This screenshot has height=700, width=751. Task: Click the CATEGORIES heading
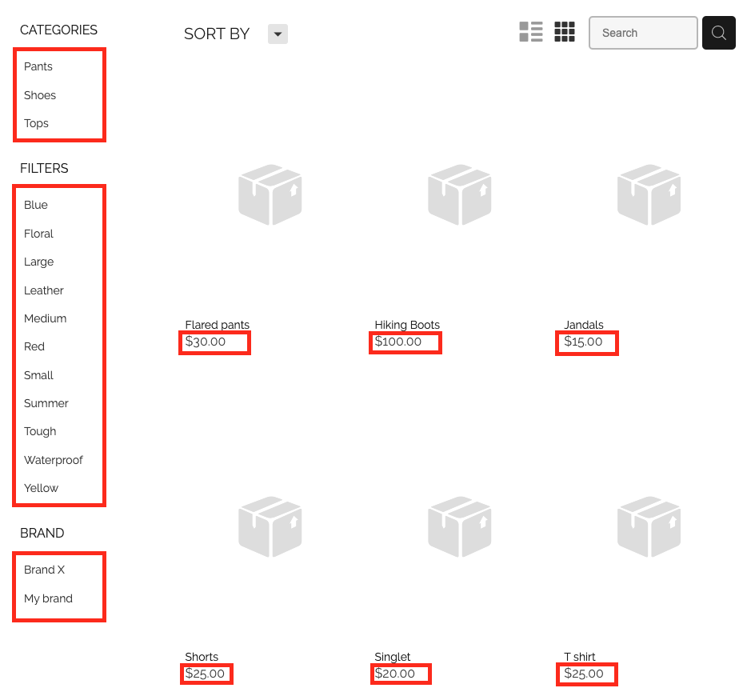point(58,30)
